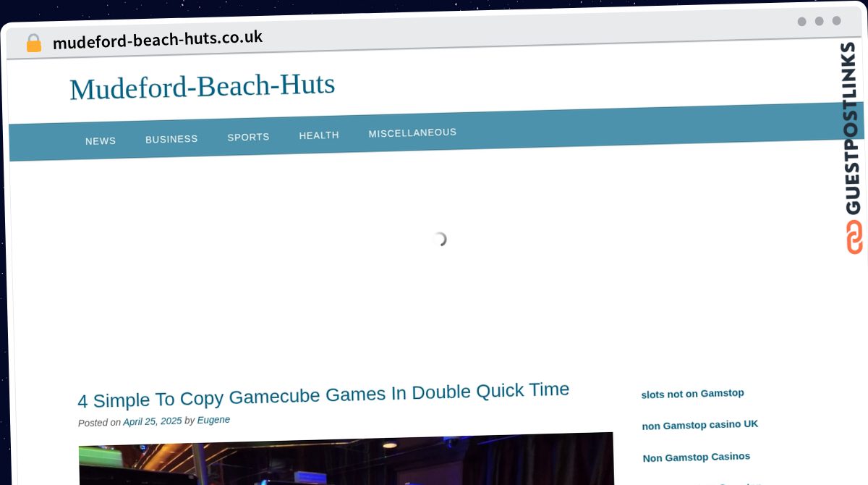Click the post's featured image

(x=346, y=460)
